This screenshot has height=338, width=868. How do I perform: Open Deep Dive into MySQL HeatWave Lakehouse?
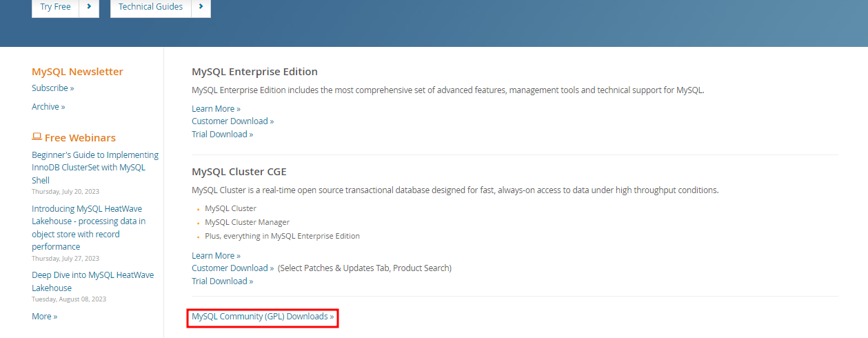point(92,281)
